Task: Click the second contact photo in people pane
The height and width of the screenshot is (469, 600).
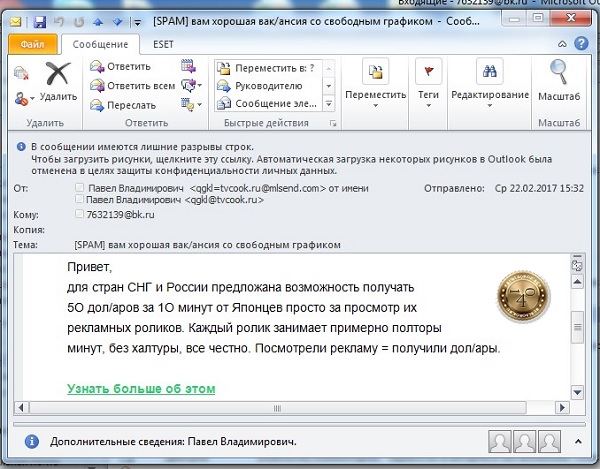Action: (x=525, y=441)
